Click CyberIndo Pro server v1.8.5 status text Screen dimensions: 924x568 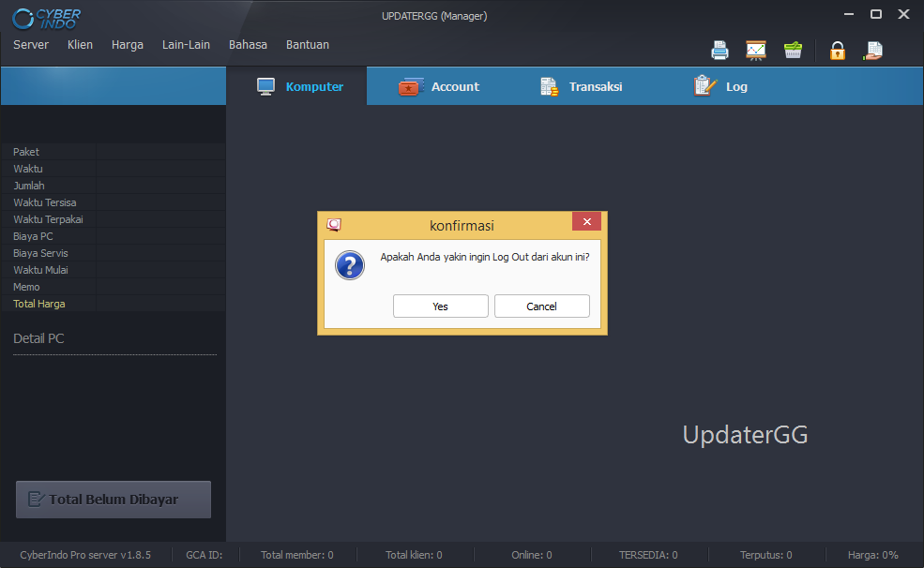pyautogui.click(x=85, y=555)
